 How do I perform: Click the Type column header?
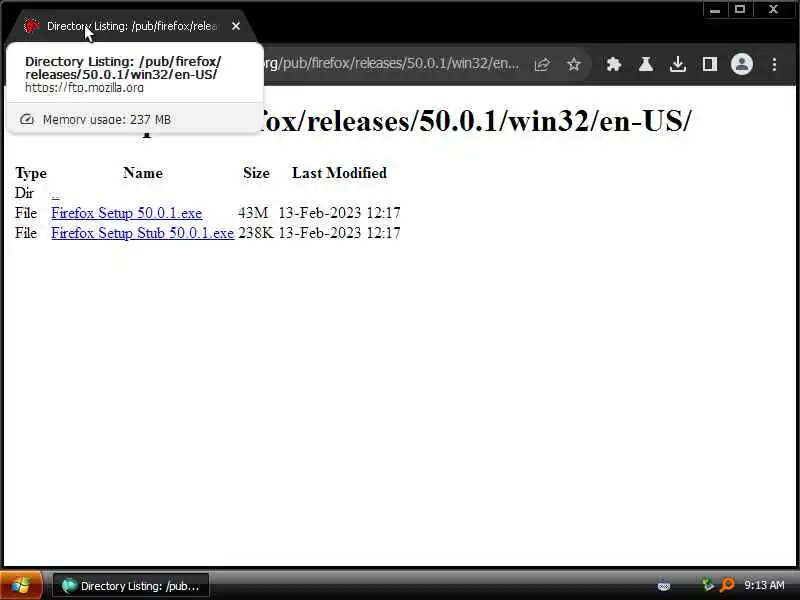(31, 173)
